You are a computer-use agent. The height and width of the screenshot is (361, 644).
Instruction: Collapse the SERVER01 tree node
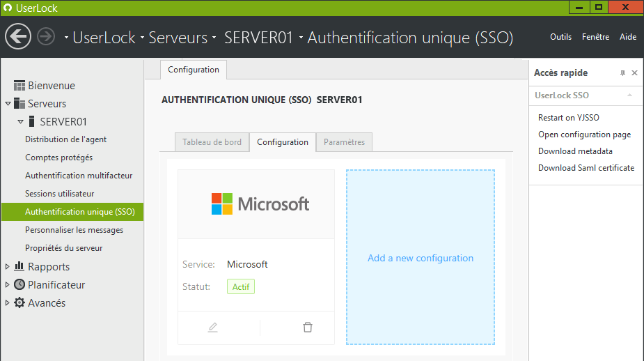[20, 122]
